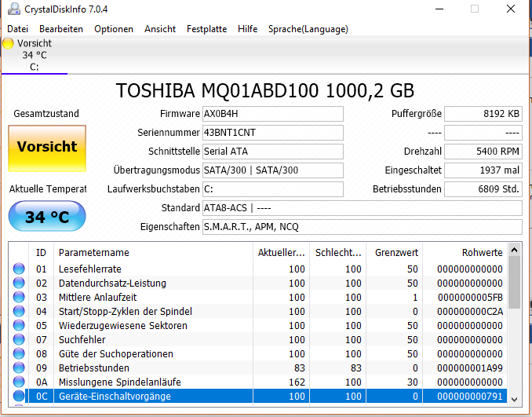Select the Suchfehler row
The height and width of the screenshot is (417, 532).
(258, 339)
